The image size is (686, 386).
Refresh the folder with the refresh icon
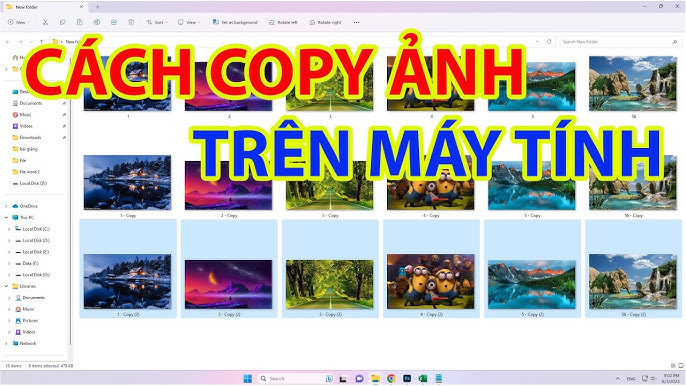(549, 42)
